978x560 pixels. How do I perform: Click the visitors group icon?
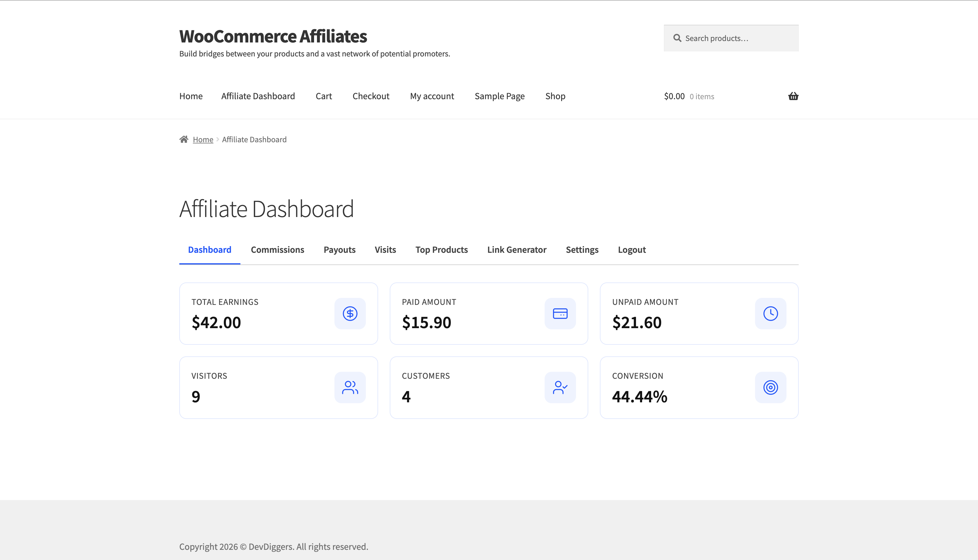click(350, 387)
